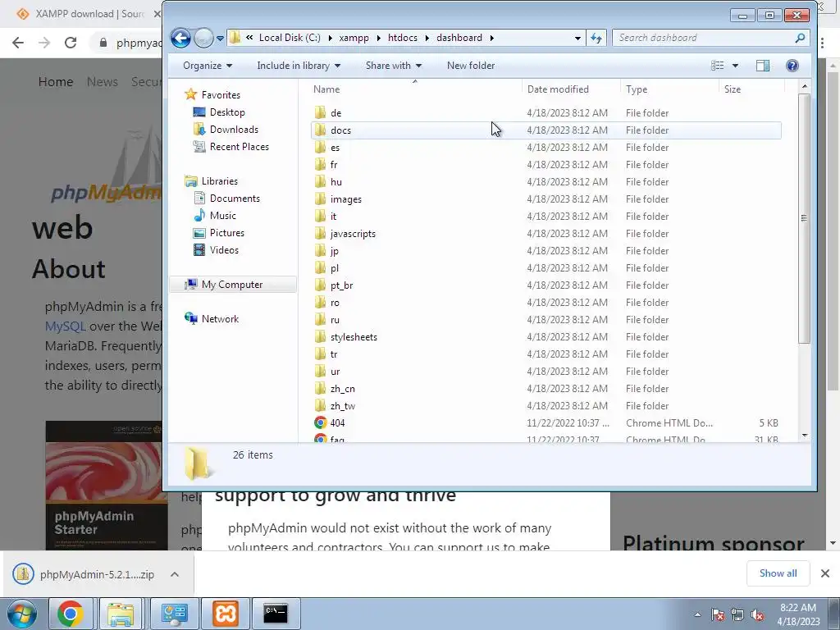840x630 pixels.
Task: Sort by the Type column
Action: [669, 89]
